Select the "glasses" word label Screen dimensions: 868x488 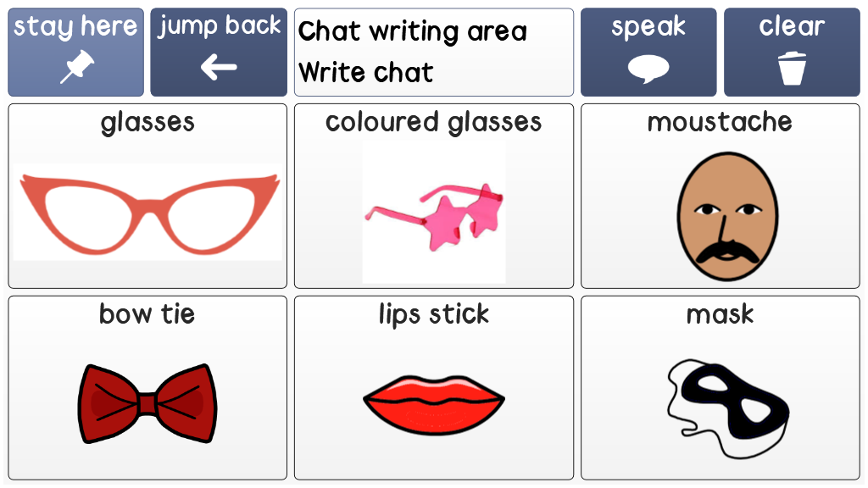[x=147, y=123]
